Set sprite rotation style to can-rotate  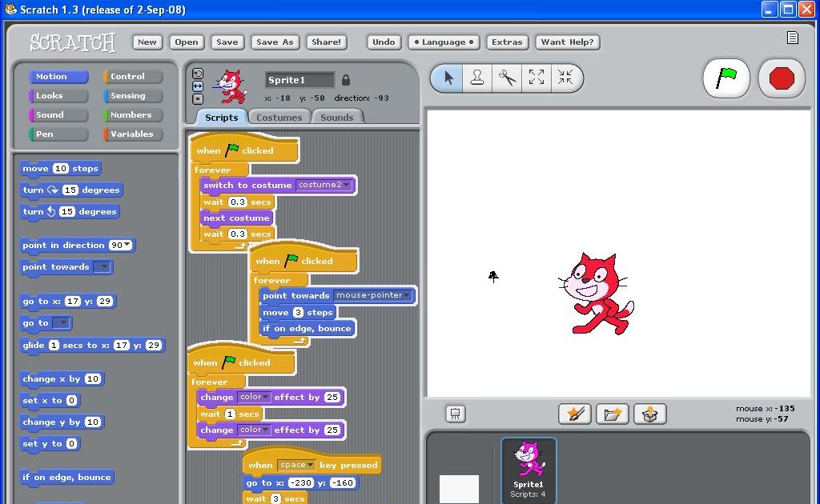point(197,72)
